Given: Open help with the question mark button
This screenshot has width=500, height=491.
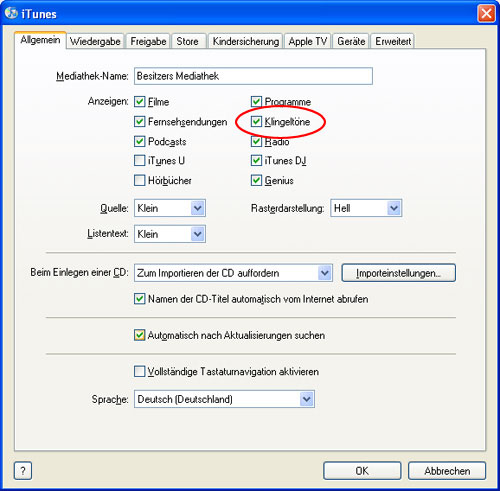Looking at the screenshot, I should tap(23, 471).
